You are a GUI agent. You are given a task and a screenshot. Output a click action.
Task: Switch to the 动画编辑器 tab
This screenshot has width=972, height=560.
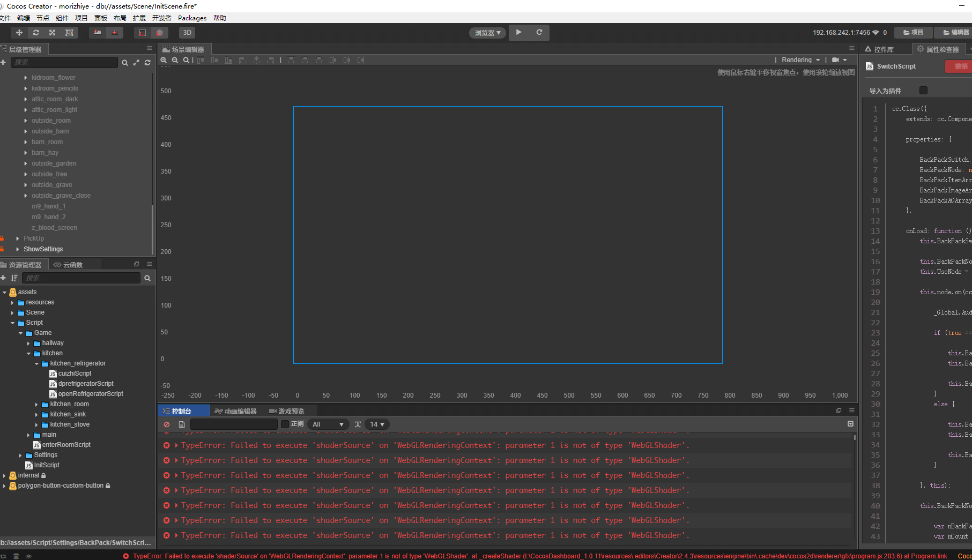[x=235, y=411]
